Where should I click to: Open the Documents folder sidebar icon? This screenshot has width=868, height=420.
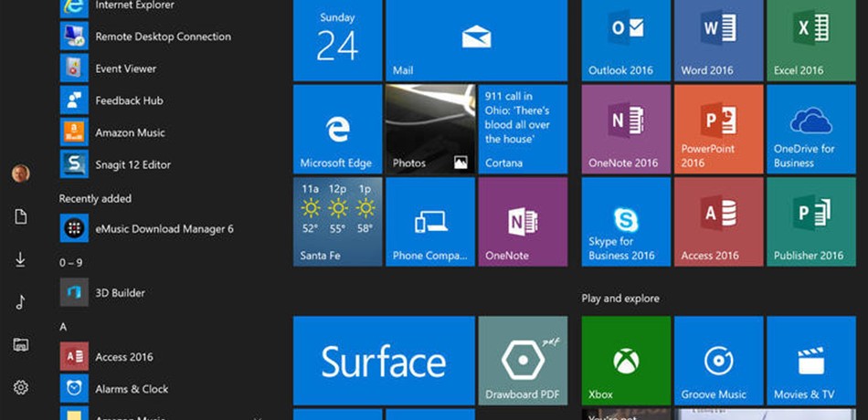20,216
